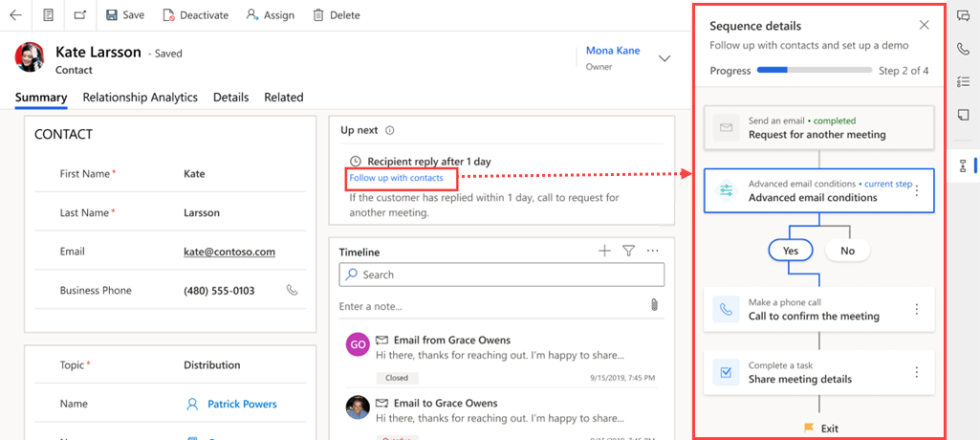Click the kate@contoso.com email link

click(229, 252)
